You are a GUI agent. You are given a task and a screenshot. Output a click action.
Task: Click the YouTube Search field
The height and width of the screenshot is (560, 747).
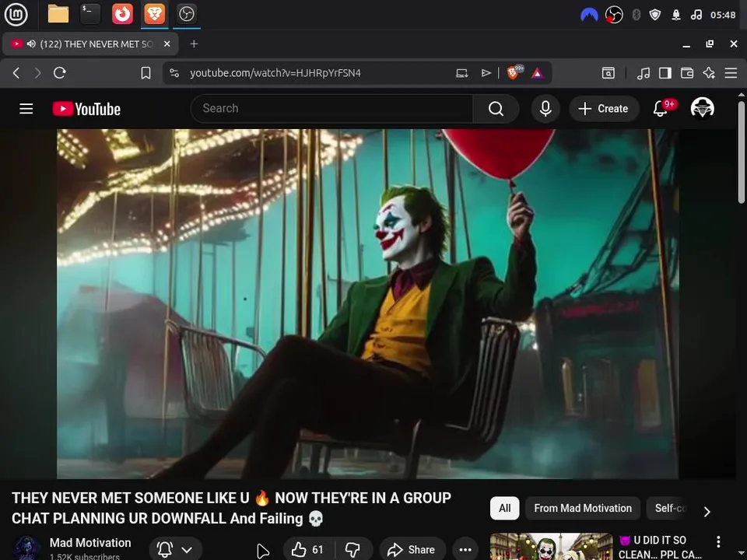tap(332, 109)
